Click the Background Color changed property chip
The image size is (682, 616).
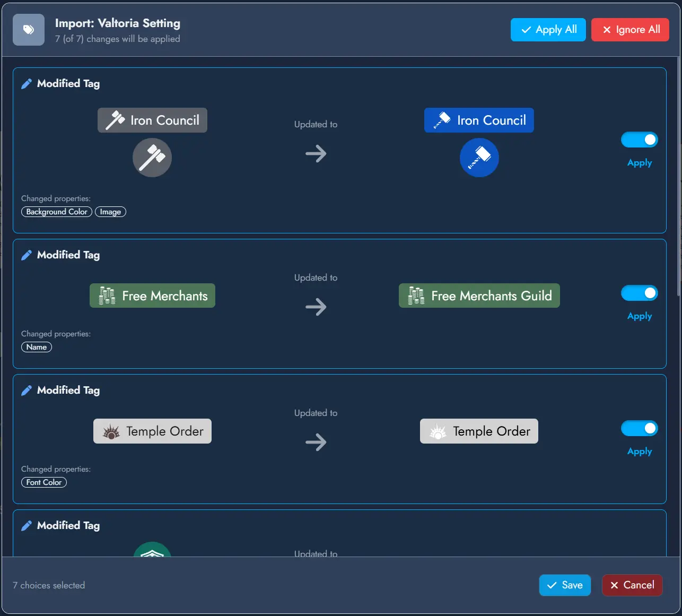tap(56, 212)
